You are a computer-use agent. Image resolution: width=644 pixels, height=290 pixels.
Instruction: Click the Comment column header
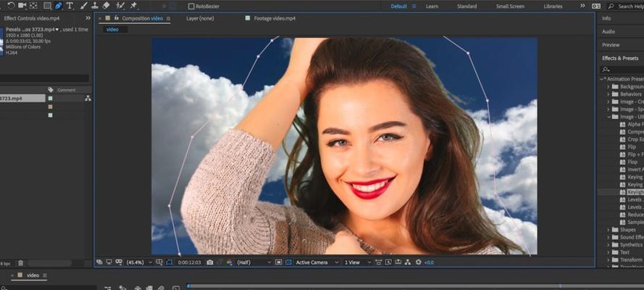66,90
